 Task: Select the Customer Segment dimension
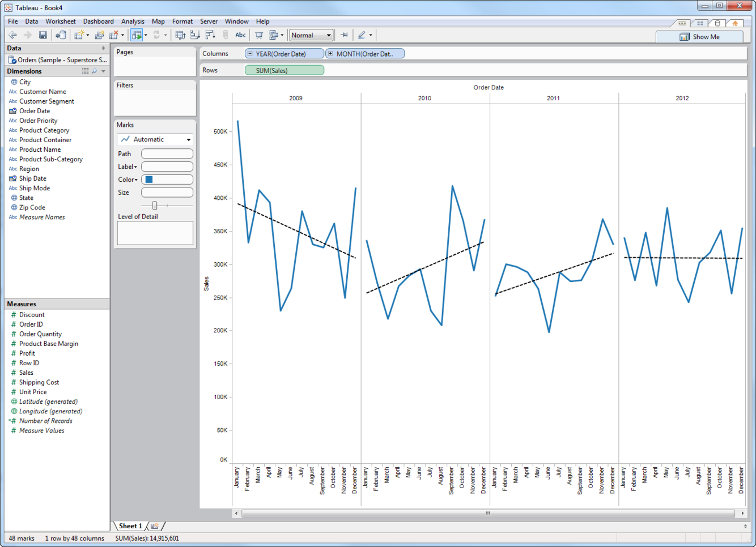[46, 101]
